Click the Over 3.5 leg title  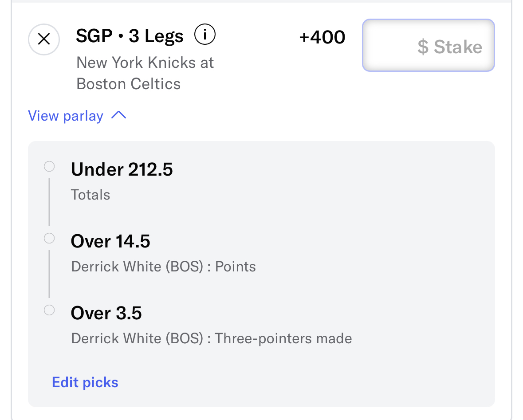coord(106,313)
